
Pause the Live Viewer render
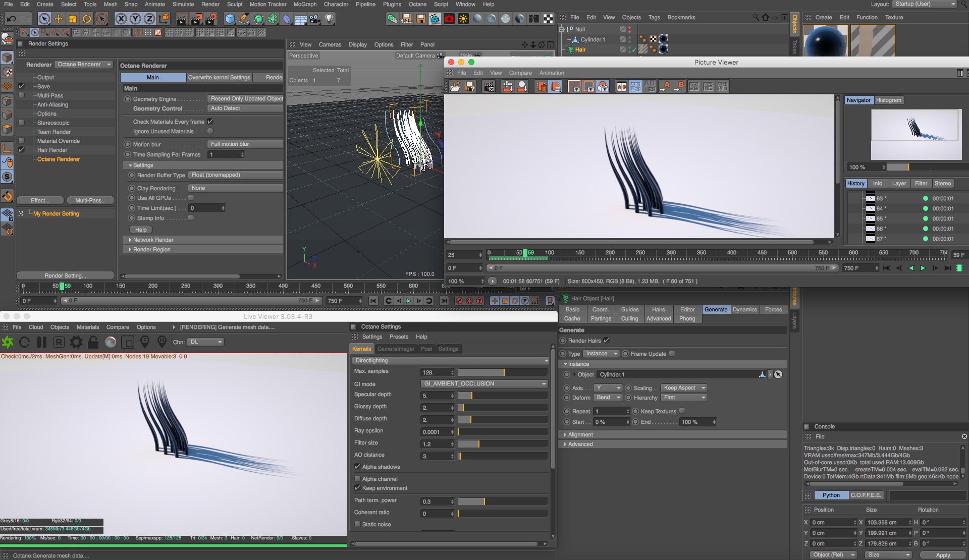click(42, 342)
